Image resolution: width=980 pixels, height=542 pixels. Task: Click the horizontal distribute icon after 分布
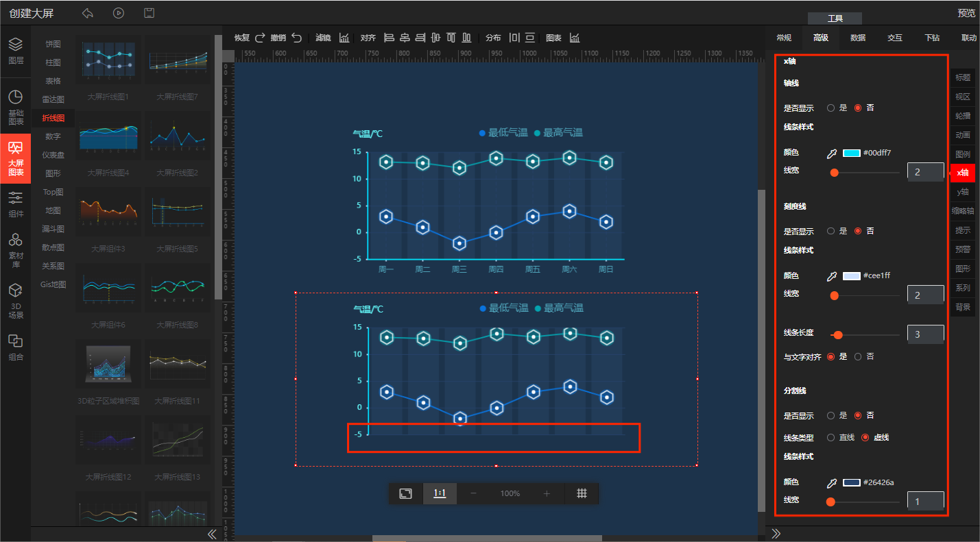coord(514,38)
